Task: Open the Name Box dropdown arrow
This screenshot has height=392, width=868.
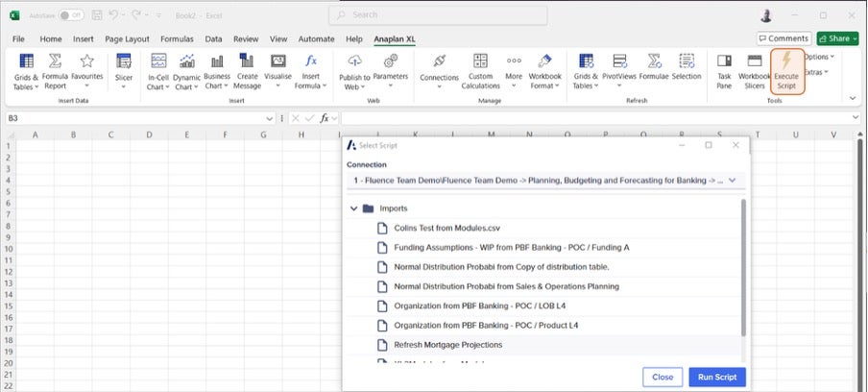Action: [270, 118]
